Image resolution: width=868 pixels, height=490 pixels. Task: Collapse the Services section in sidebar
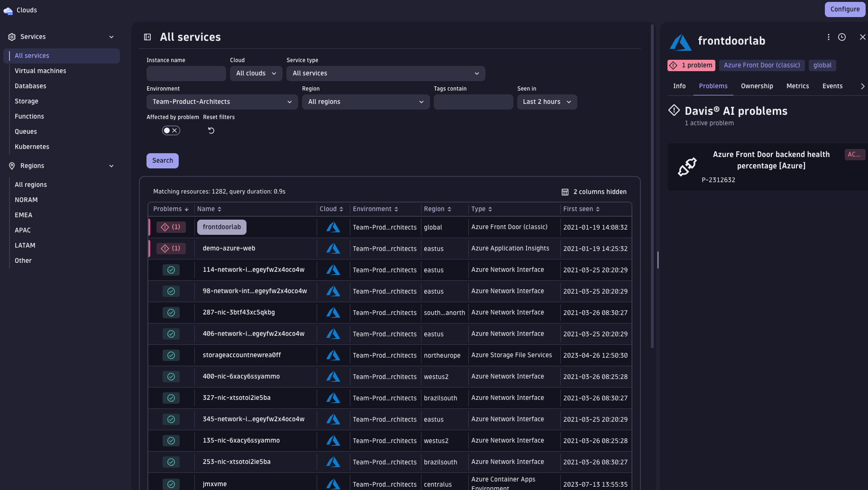point(111,37)
